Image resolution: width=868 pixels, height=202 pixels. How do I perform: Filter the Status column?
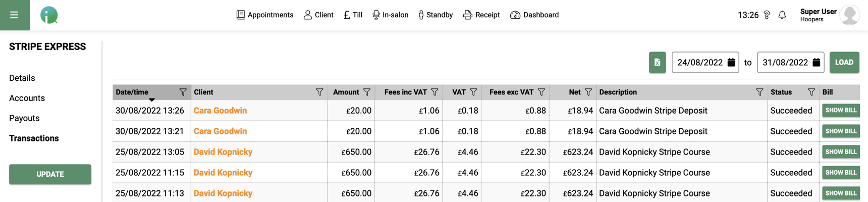click(811, 92)
